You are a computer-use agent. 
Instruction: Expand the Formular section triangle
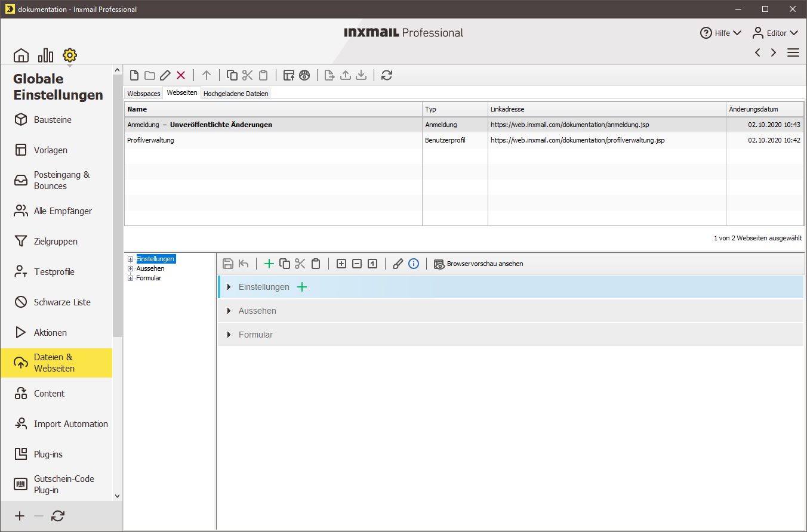(x=229, y=335)
